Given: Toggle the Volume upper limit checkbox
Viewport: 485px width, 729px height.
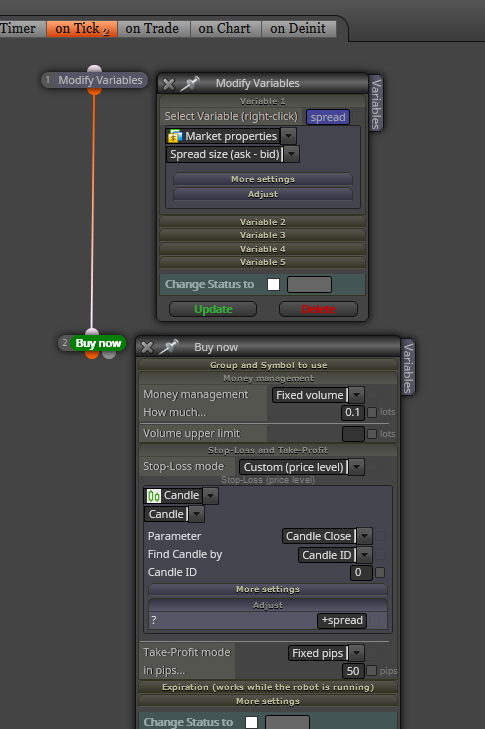Looking at the screenshot, I should 372,434.
